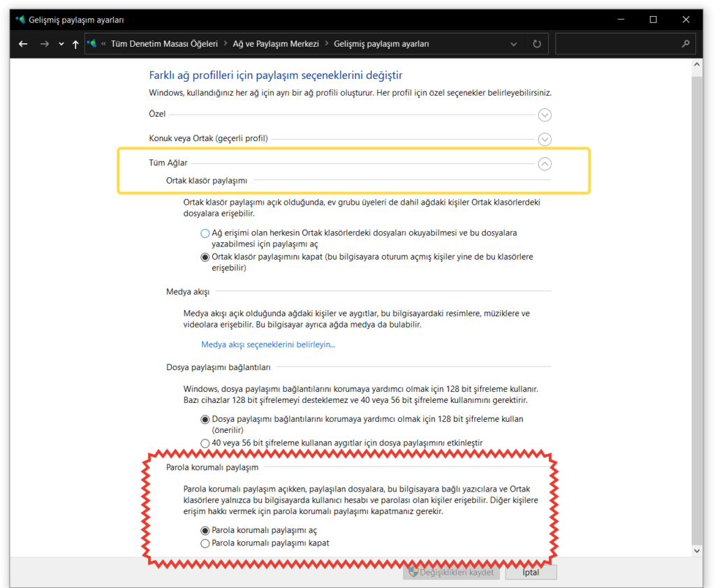Click Konuk veya Ortak (geçerli profil) label
The width and height of the screenshot is (715, 588).
point(208,138)
